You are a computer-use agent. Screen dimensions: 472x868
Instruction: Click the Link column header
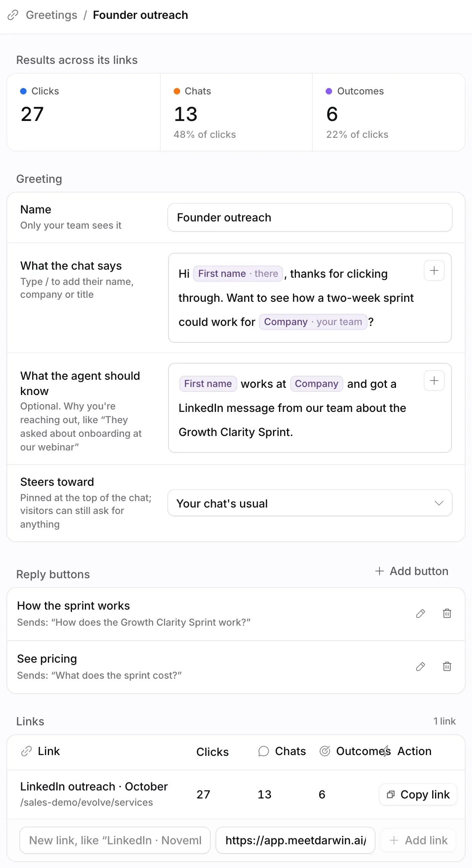(x=40, y=751)
